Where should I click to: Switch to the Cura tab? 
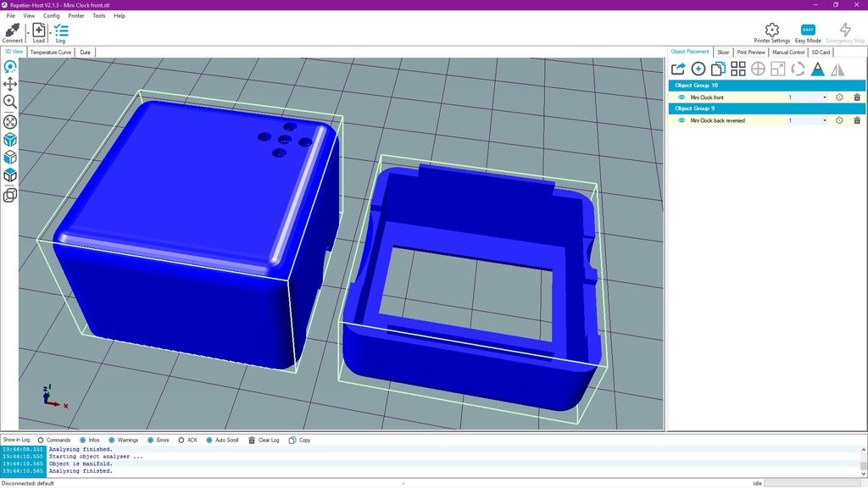tap(85, 52)
